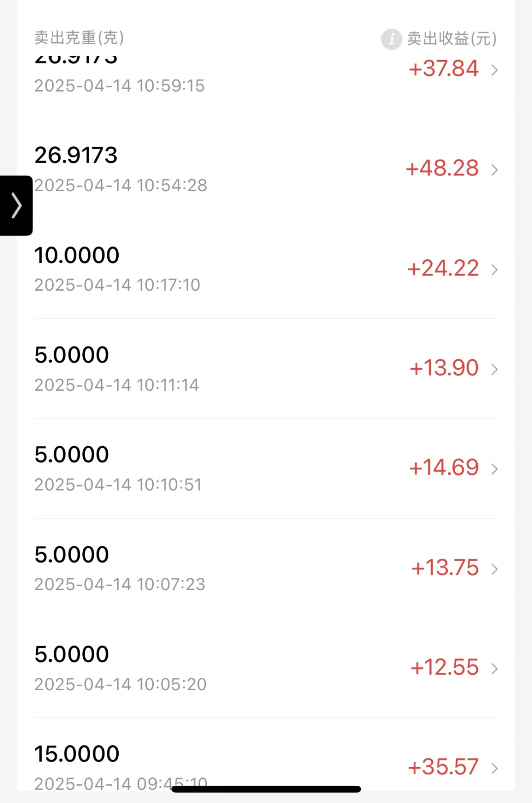Open chevron next to +13.90 entry
The image size is (532, 803).
(495, 369)
